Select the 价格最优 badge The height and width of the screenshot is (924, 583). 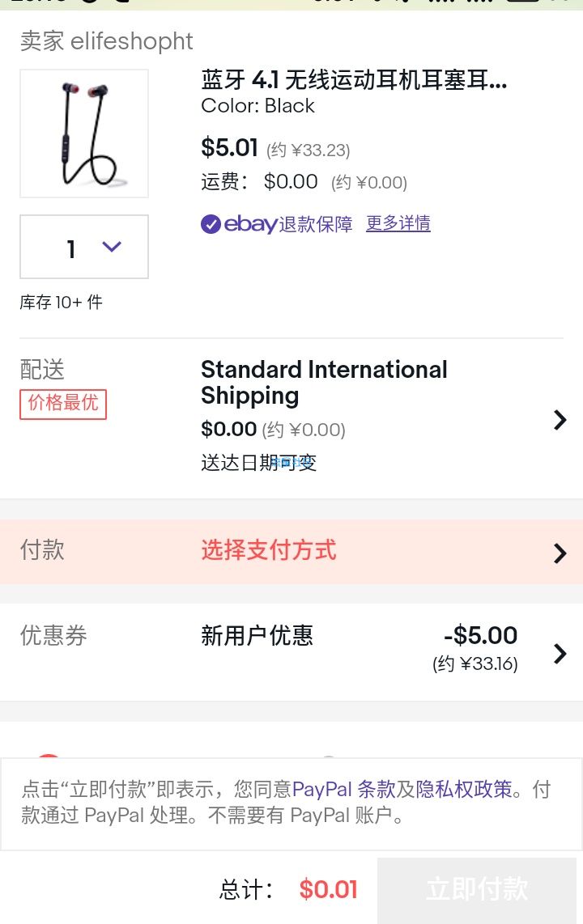point(63,404)
